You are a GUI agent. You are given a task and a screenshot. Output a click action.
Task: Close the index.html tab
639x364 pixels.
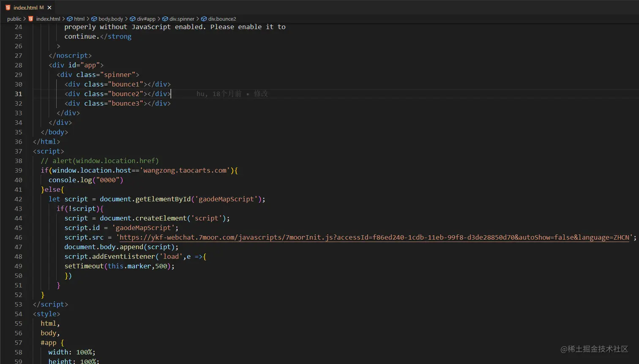click(x=49, y=8)
